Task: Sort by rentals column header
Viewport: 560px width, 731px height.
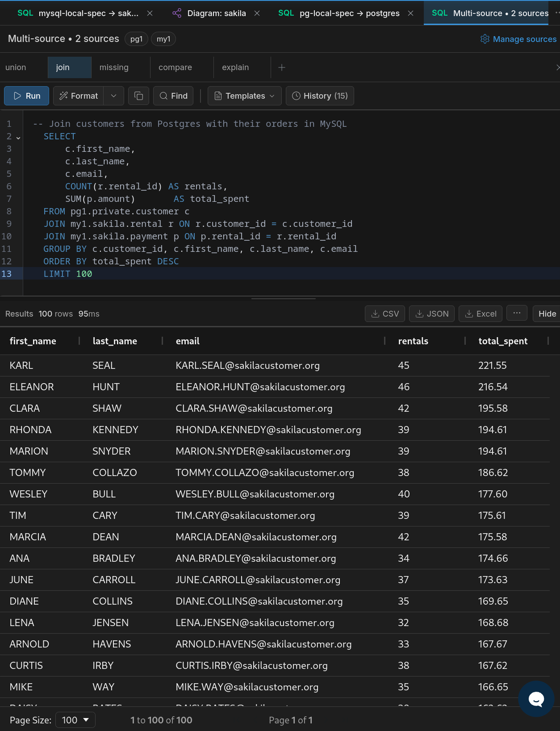Action: coord(413,341)
